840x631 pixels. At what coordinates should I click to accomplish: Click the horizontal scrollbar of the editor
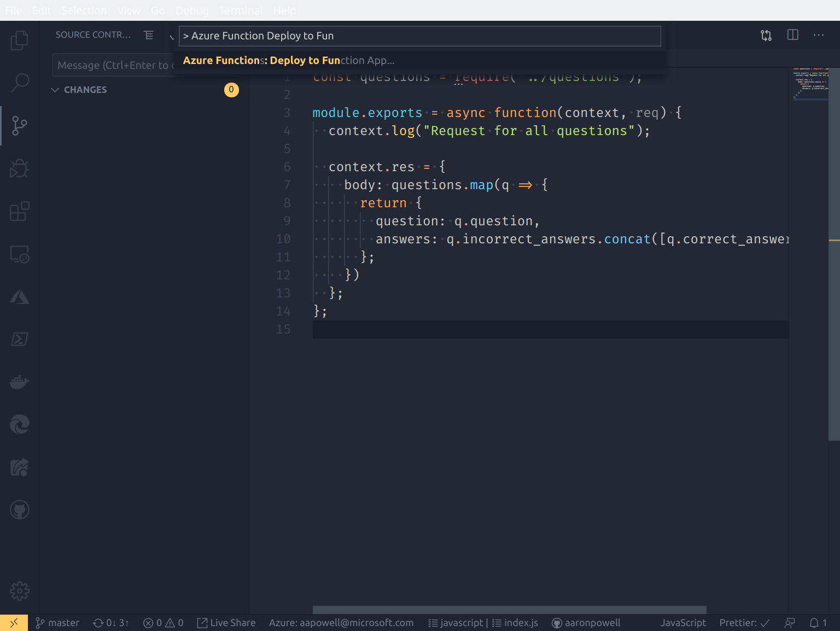point(509,610)
